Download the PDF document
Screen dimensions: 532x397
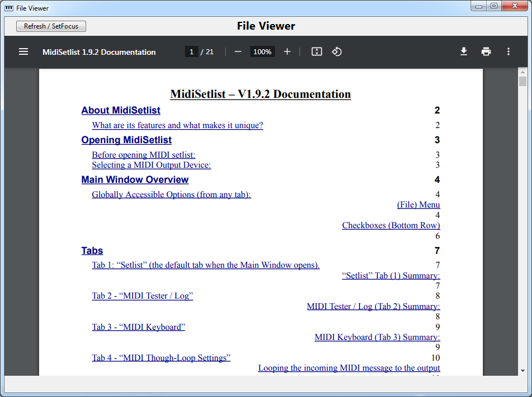pyautogui.click(x=463, y=51)
